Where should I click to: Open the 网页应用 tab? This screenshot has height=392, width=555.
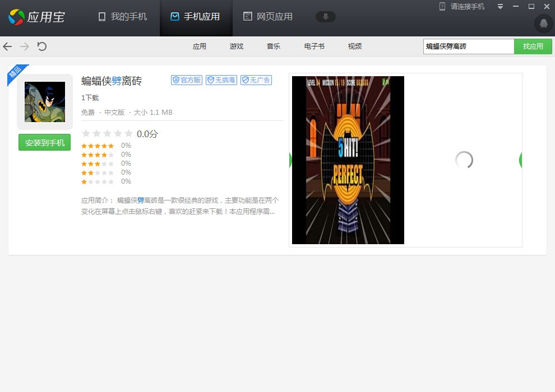point(268,17)
